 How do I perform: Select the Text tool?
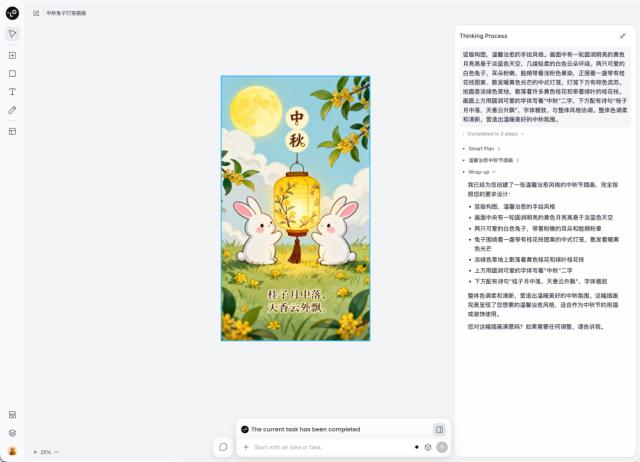12,91
